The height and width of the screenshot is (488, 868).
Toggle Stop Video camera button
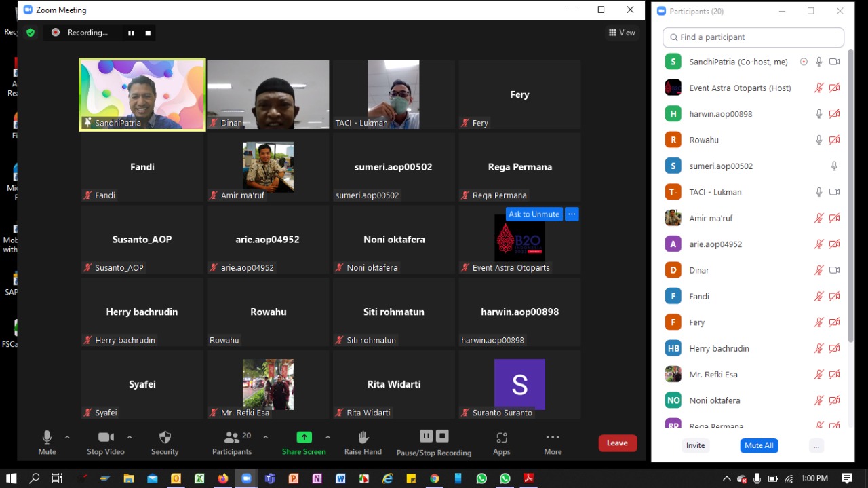(x=106, y=437)
